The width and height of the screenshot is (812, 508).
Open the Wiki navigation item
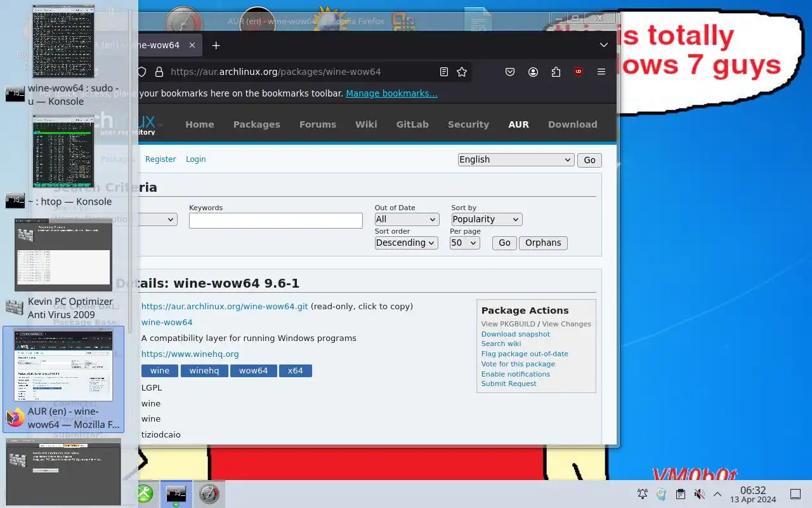click(x=366, y=124)
